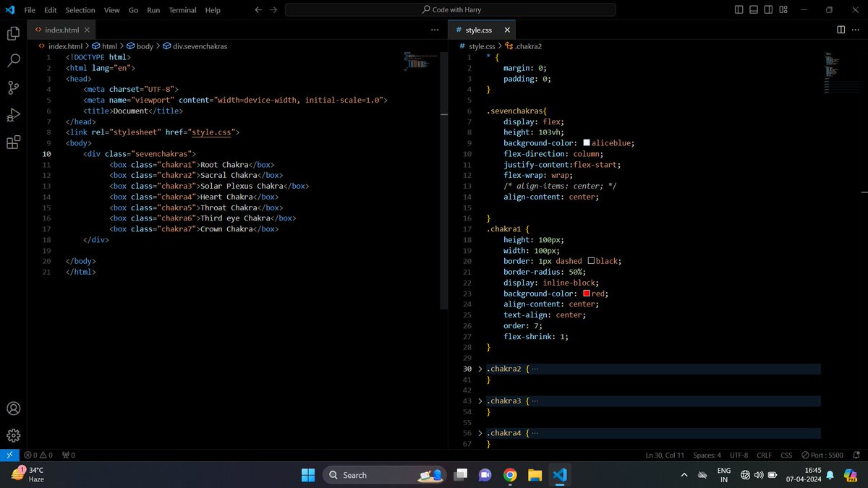Open aliceblue color swatch picker

click(587, 143)
